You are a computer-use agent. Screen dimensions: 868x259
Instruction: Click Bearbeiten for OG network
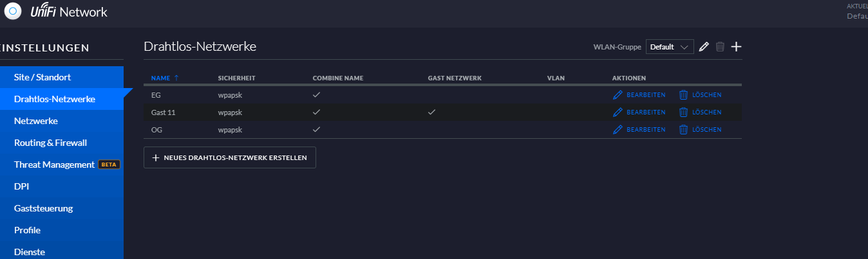(x=646, y=129)
